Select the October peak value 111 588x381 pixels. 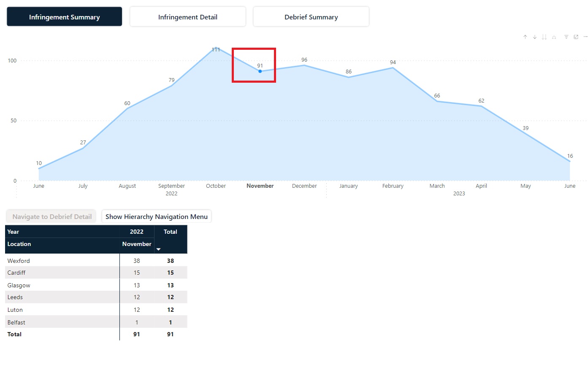(216, 49)
